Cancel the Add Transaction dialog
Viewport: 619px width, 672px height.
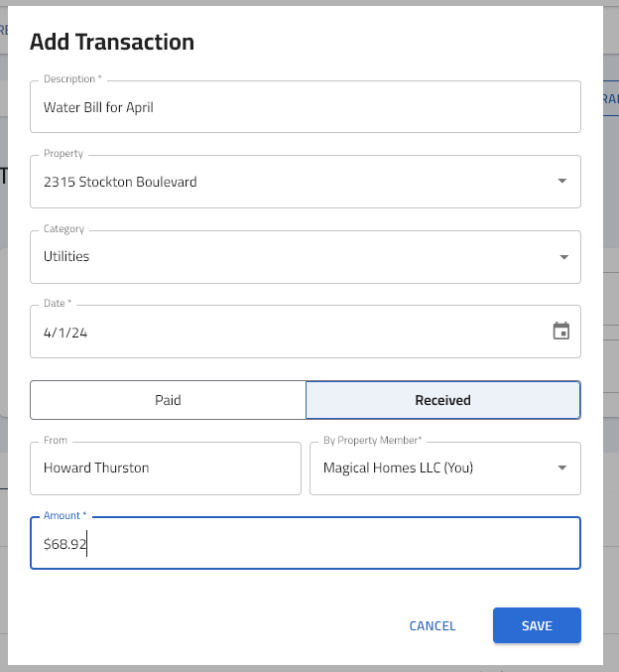pos(433,625)
